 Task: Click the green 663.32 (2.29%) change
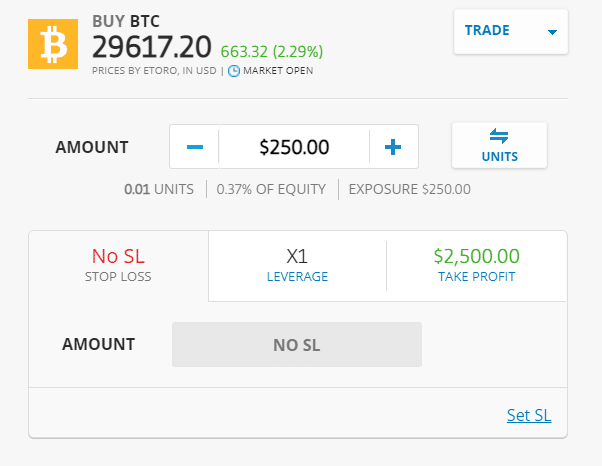point(272,51)
